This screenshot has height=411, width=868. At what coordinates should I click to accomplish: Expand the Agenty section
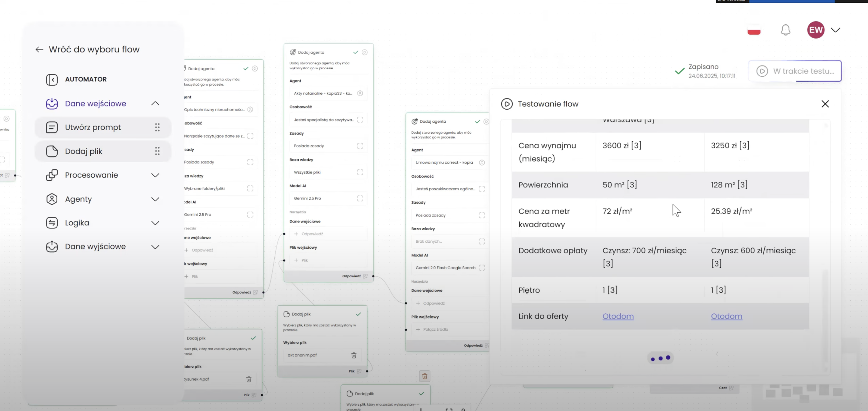point(155,199)
